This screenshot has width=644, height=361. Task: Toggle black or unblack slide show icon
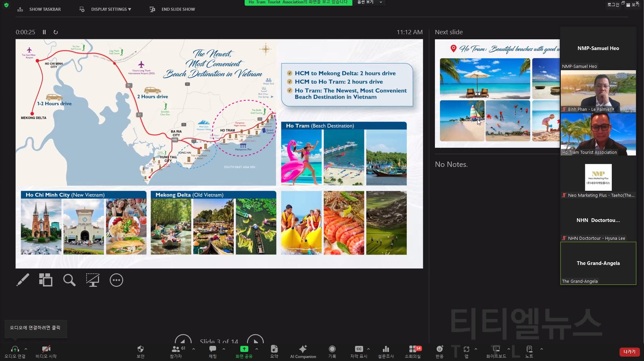(x=93, y=280)
